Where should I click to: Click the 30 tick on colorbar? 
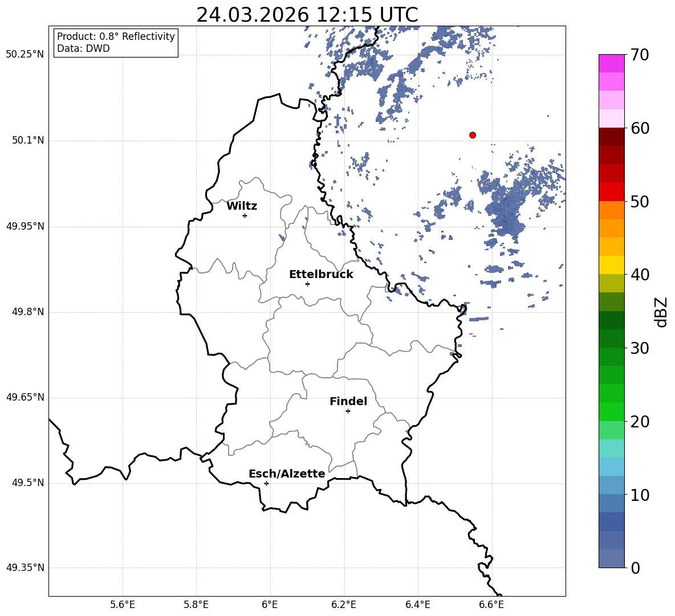[639, 348]
